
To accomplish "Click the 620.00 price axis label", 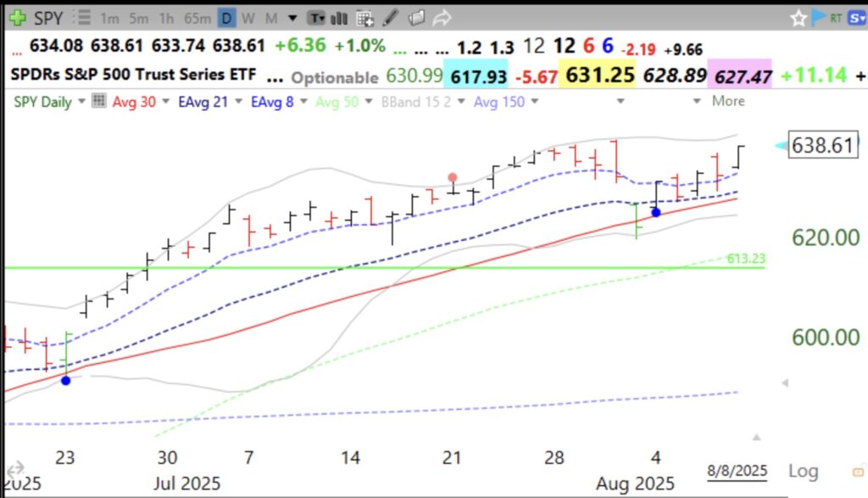I will (x=826, y=238).
